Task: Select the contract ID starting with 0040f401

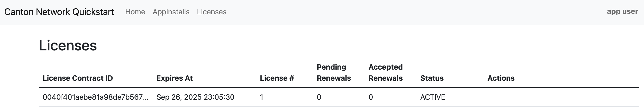Action: coord(96,97)
